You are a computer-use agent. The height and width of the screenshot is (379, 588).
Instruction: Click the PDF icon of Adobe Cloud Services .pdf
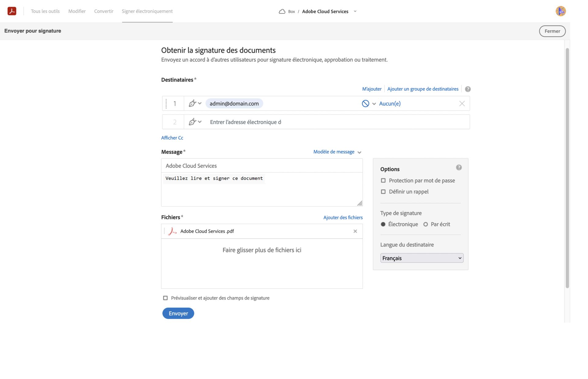click(x=172, y=231)
